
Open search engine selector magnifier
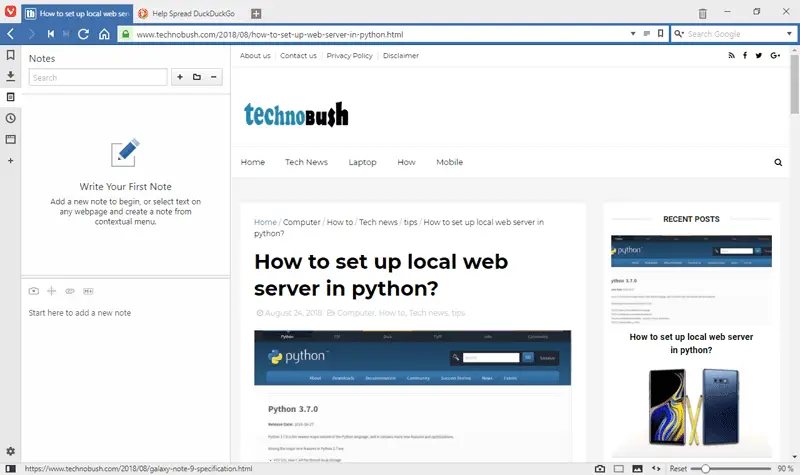pos(679,34)
